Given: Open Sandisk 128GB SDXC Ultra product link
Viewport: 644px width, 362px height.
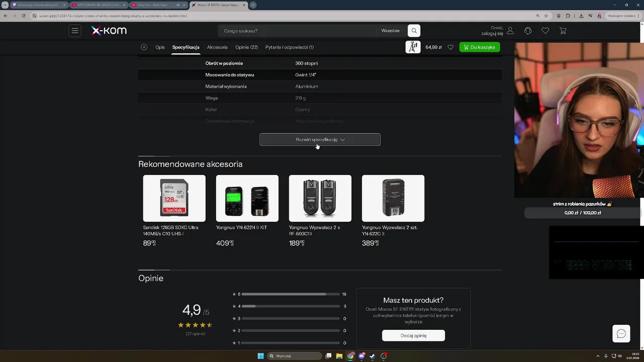Looking at the screenshot, I should [171, 230].
